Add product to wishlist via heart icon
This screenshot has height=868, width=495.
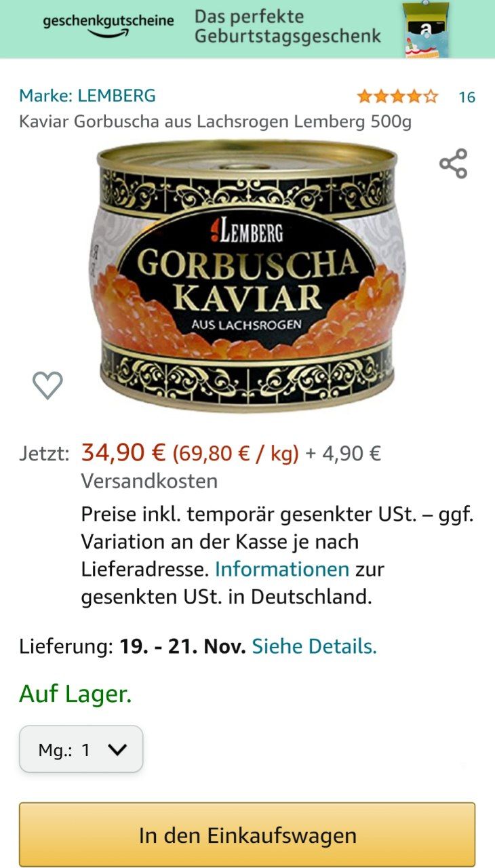[x=47, y=385]
